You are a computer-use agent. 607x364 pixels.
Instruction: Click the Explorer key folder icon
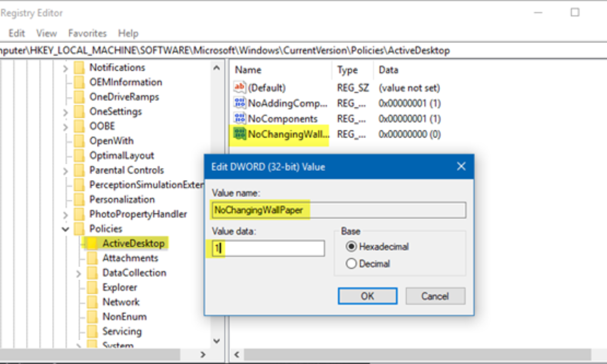tap(92, 287)
